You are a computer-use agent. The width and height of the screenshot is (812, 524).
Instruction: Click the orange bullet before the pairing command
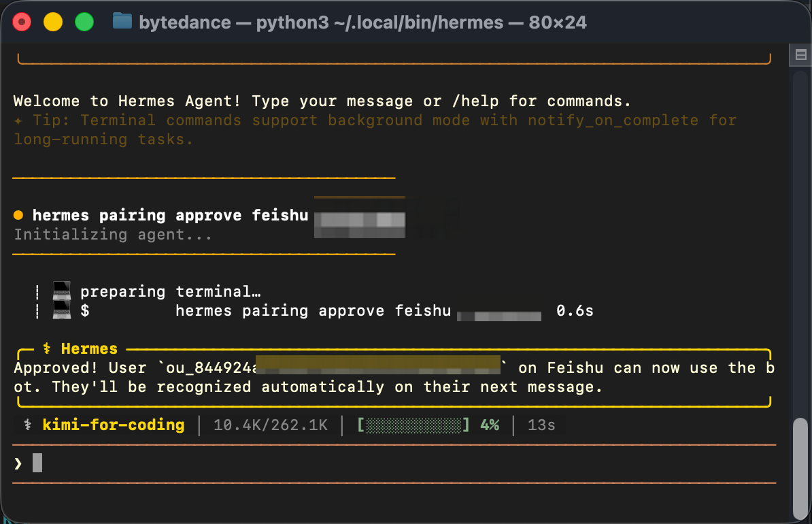(x=18, y=216)
